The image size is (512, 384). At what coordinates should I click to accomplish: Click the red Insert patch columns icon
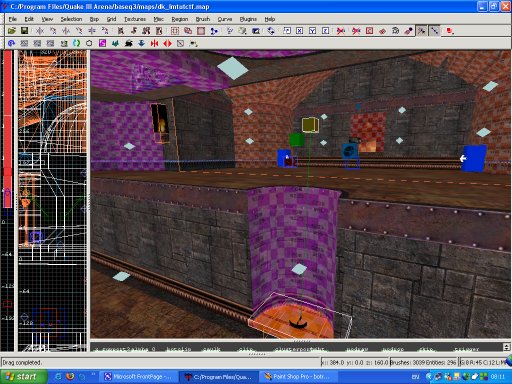(154, 43)
